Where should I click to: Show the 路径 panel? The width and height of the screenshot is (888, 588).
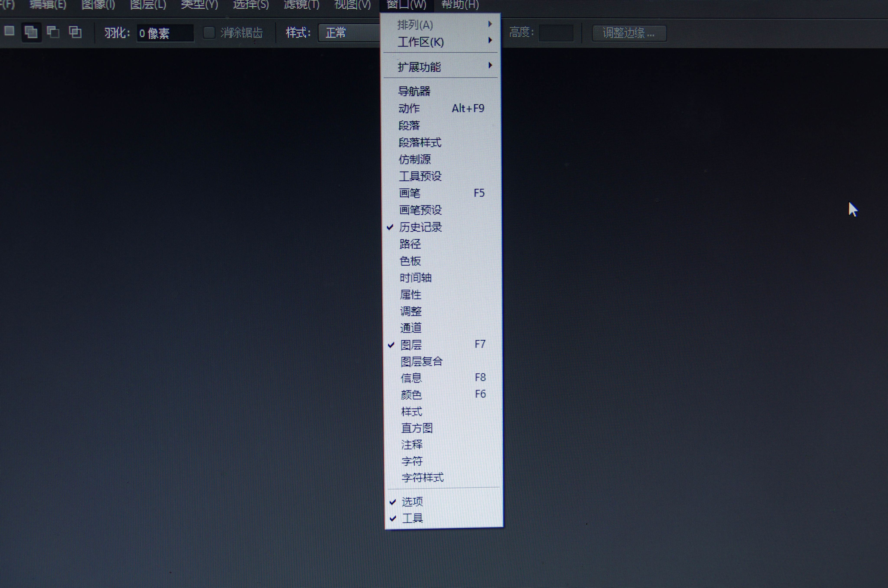[442, 244]
